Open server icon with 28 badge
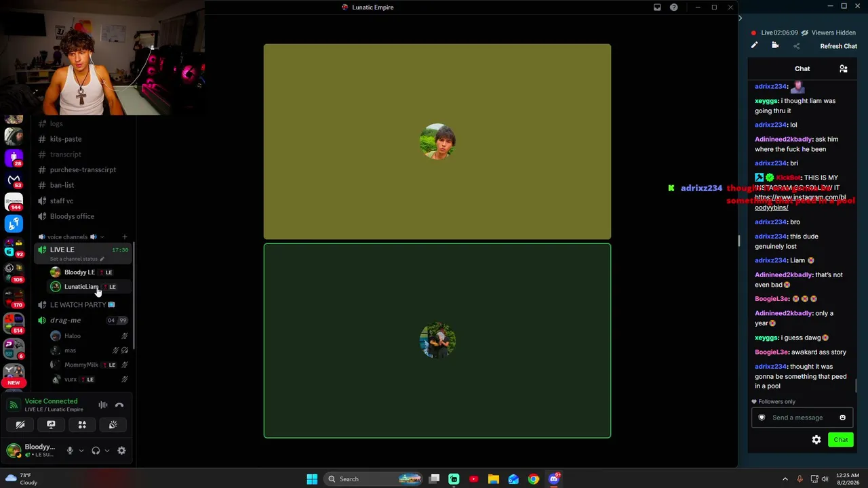 (x=14, y=158)
